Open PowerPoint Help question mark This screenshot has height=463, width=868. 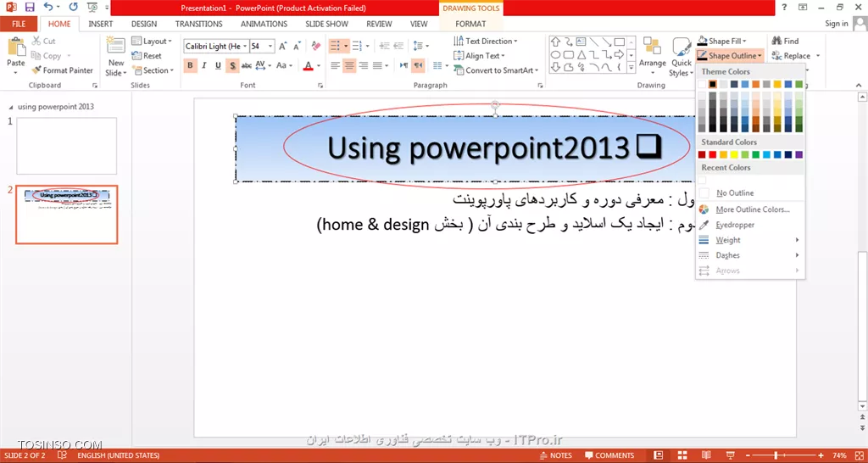(x=785, y=7)
